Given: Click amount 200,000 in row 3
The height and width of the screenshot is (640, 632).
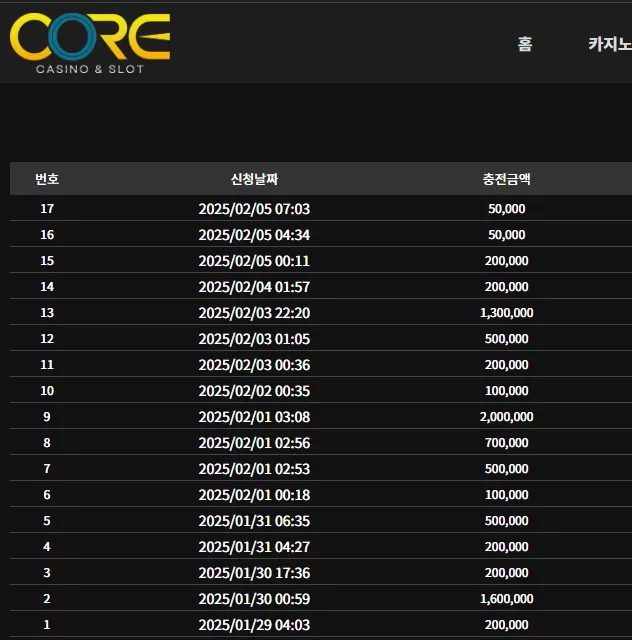Looking at the screenshot, I should [507, 573].
